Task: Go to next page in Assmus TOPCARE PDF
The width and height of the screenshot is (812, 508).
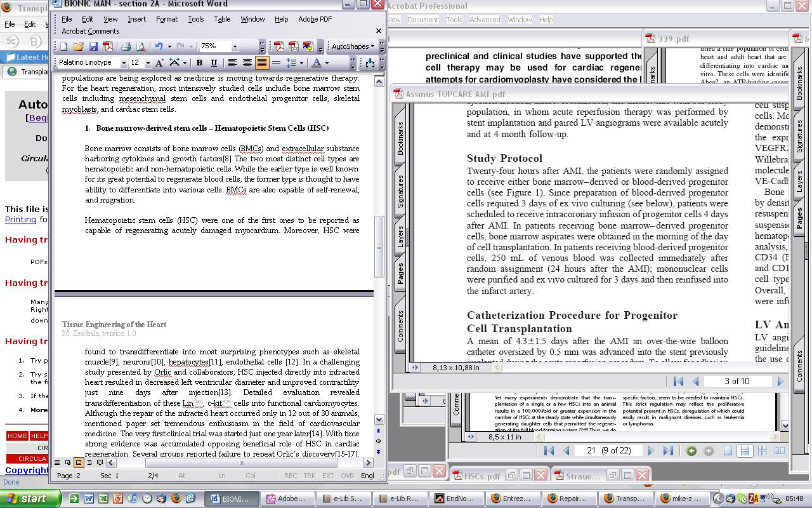Action: tap(780, 381)
